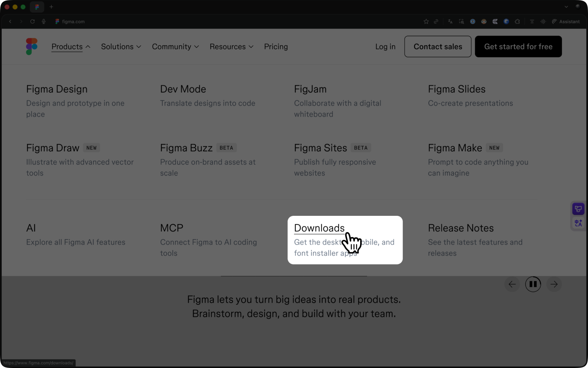588x368 pixels.
Task: Reload the page with the refresh icon
Action: point(32,22)
